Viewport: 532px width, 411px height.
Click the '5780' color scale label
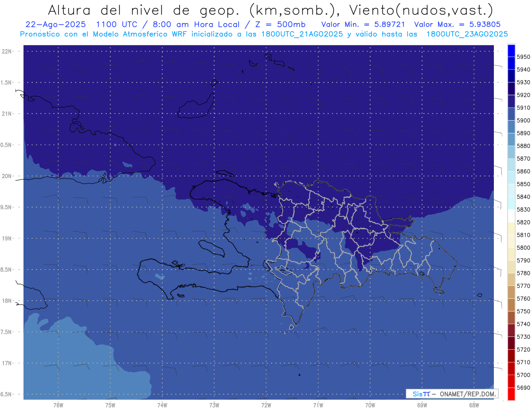point(523,273)
